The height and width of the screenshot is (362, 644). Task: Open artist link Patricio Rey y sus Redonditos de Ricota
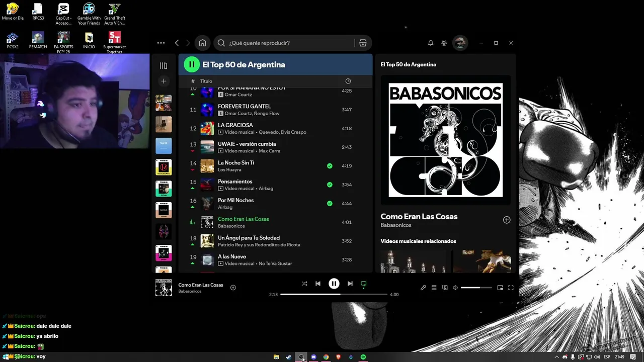pyautogui.click(x=259, y=245)
